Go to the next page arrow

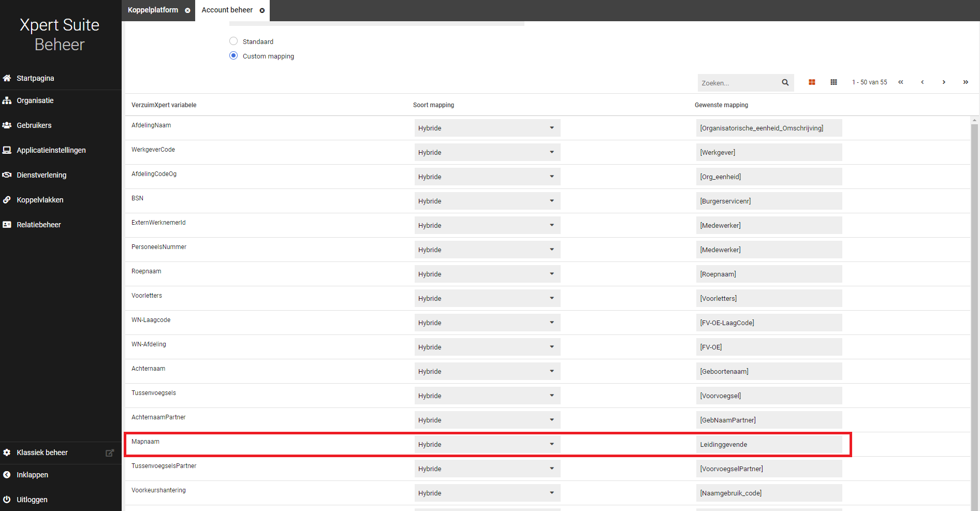coord(944,82)
